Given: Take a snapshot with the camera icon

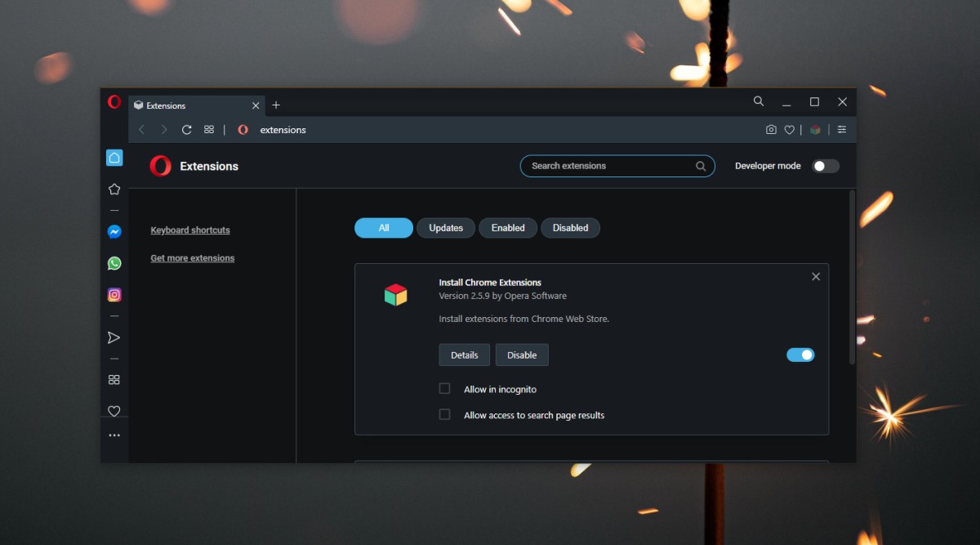Looking at the screenshot, I should 771,129.
